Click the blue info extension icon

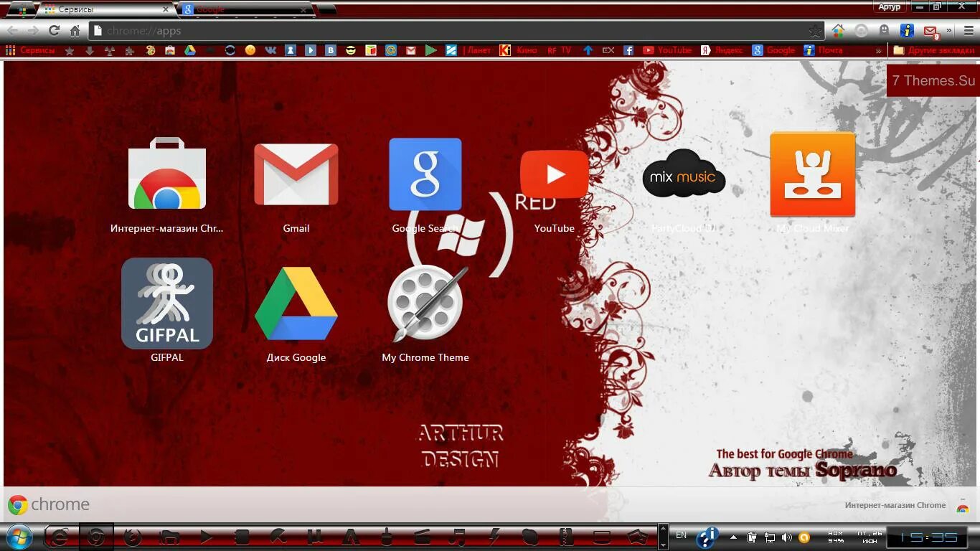(x=908, y=31)
